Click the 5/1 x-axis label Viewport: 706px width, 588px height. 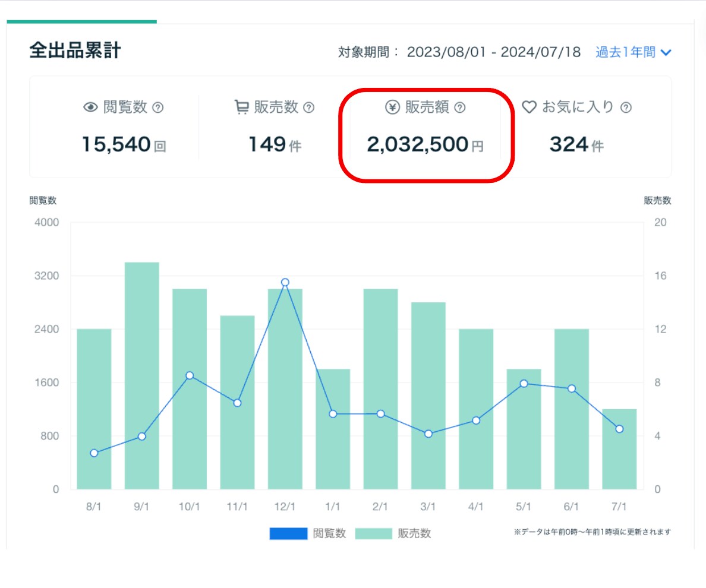click(x=524, y=507)
